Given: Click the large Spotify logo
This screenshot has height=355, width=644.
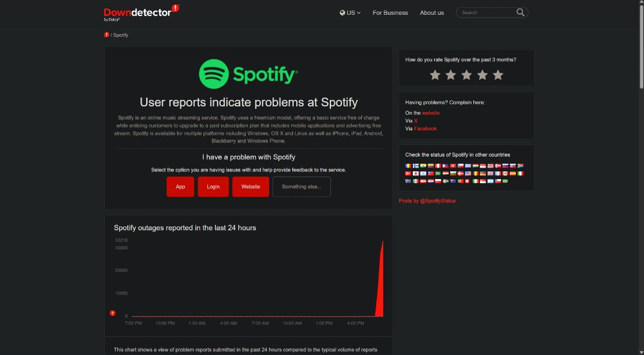Looking at the screenshot, I should coord(249,74).
